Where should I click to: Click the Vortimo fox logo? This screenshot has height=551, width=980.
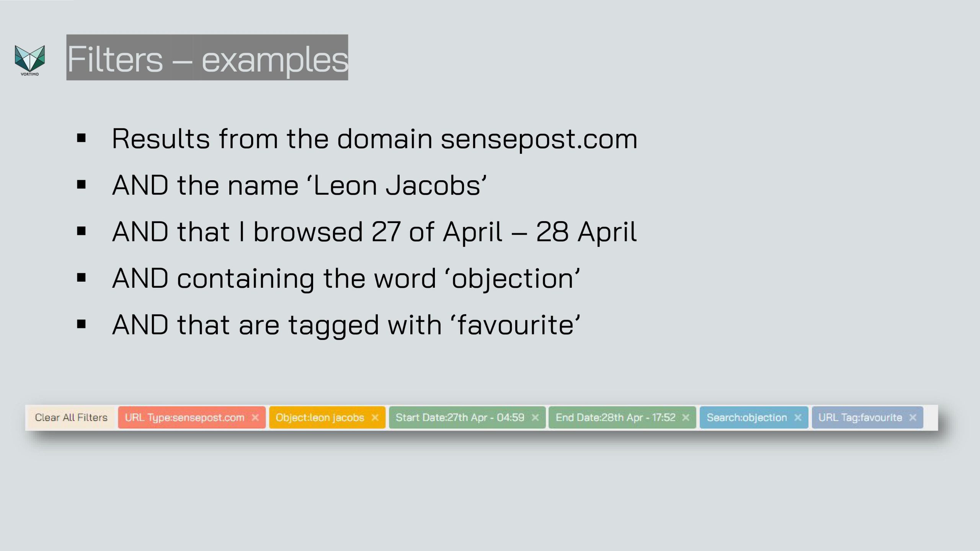click(x=30, y=60)
